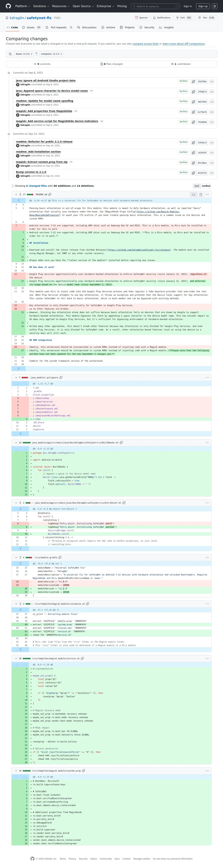The image size is (223, 868).
Task: Copy the BuildHooks.kt file path
Action: click(121, 443)
